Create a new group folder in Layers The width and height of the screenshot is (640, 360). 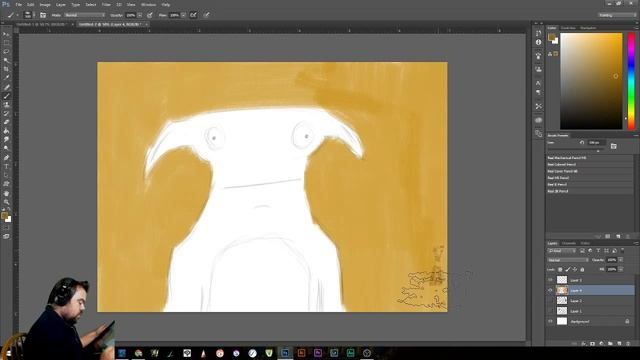pos(610,344)
